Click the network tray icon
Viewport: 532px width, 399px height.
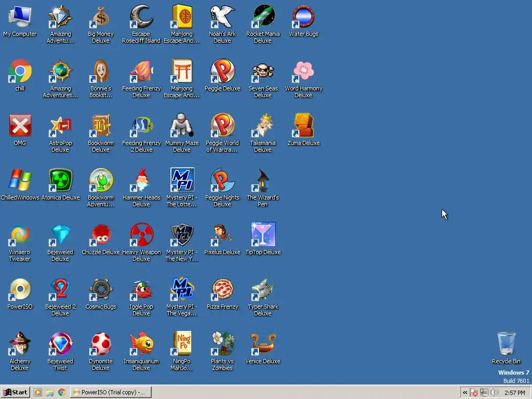pyautogui.click(x=484, y=393)
